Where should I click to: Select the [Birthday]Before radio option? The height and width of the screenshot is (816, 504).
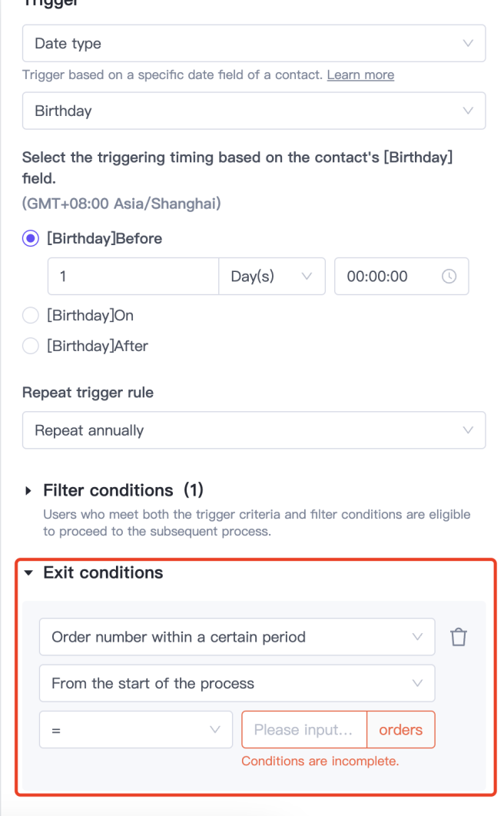pyautogui.click(x=31, y=239)
